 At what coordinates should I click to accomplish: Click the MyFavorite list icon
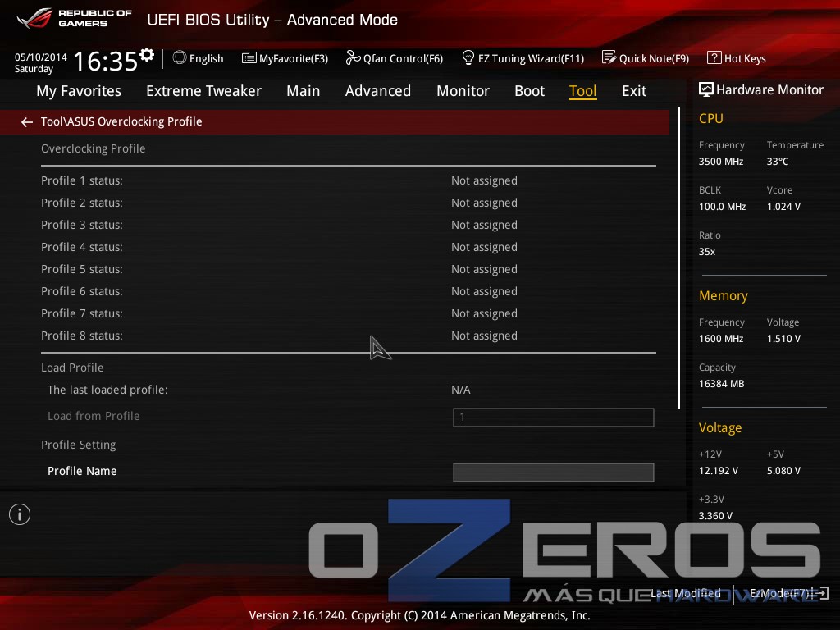click(249, 58)
